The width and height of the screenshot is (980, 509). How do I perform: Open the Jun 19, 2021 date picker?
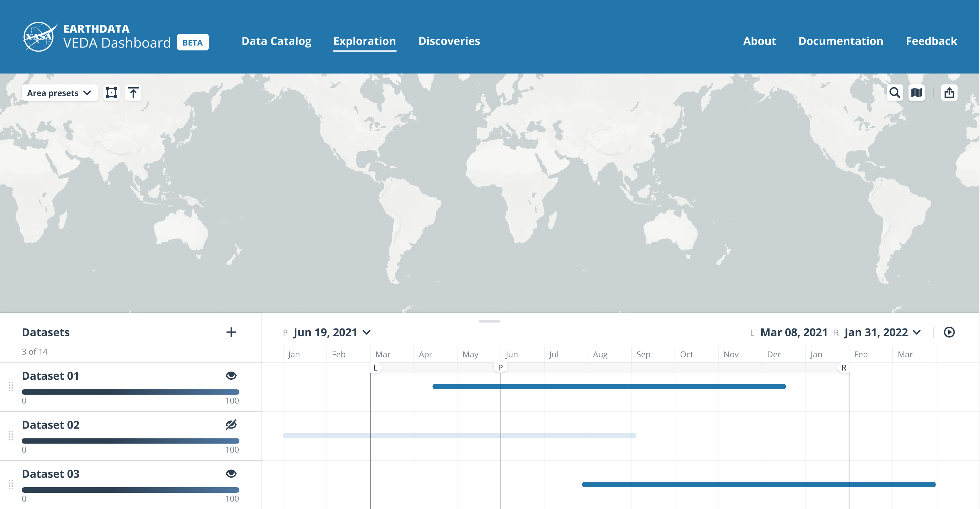click(x=332, y=332)
